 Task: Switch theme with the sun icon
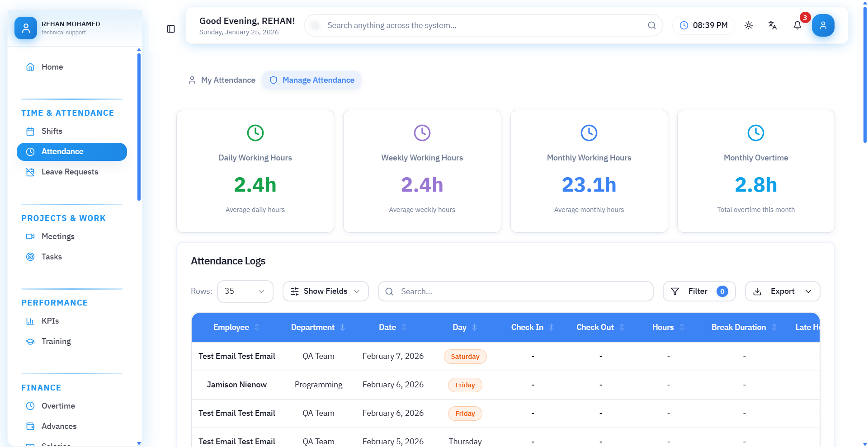[749, 25]
